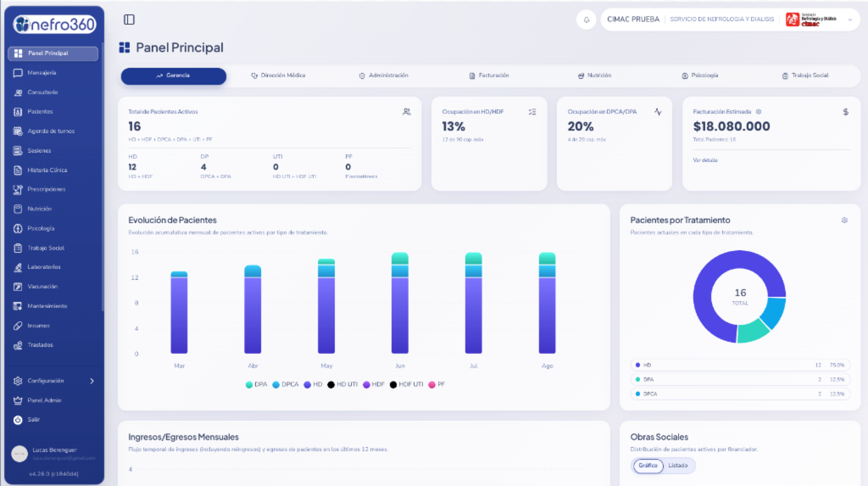
Task: Click the DPA teal donut segment
Action: [x=752, y=332]
